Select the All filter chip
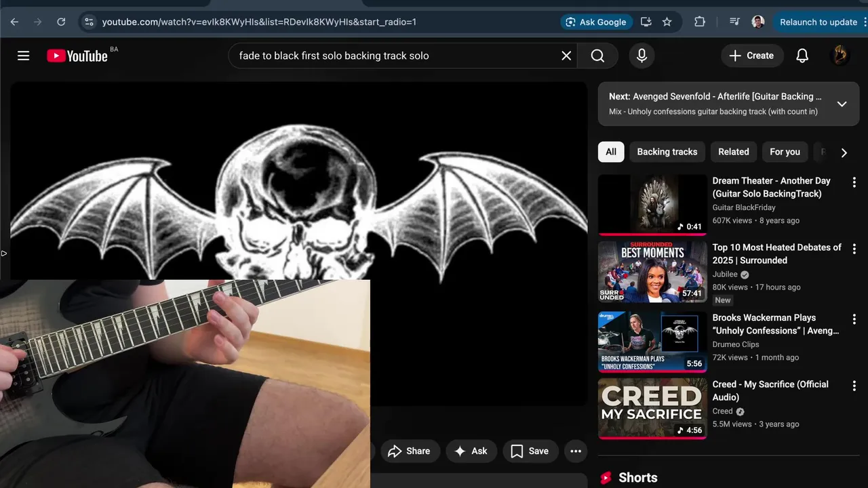Image resolution: width=868 pixels, height=488 pixels. [x=611, y=152]
